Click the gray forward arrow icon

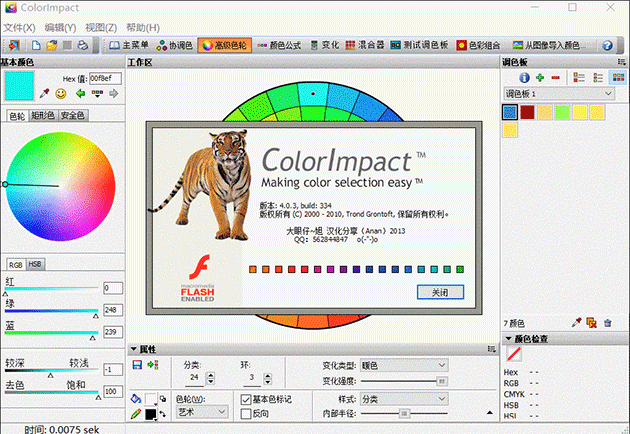(x=114, y=94)
